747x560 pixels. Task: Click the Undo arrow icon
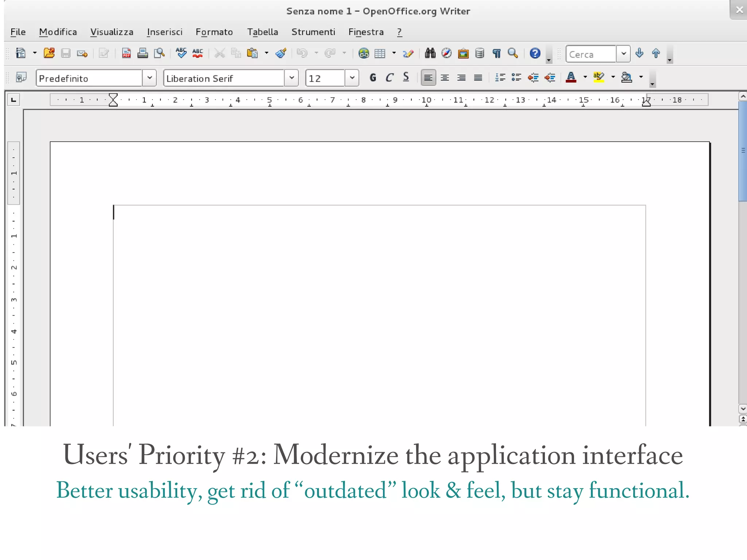(302, 53)
